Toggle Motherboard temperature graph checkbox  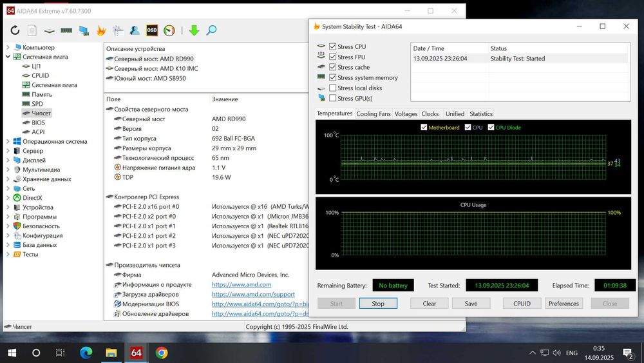point(424,128)
